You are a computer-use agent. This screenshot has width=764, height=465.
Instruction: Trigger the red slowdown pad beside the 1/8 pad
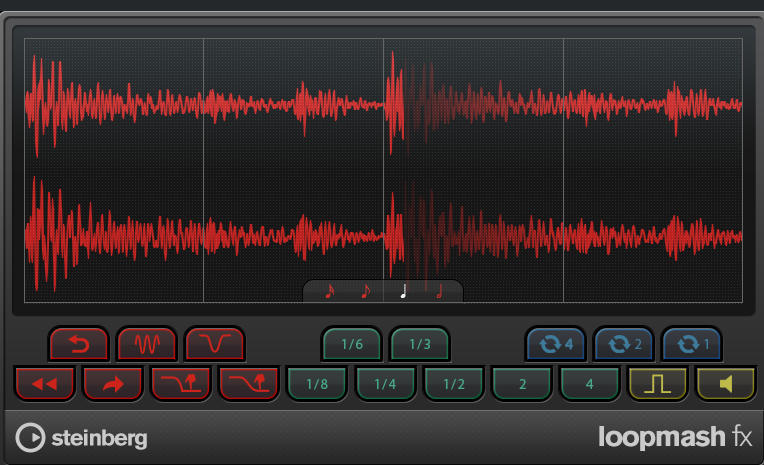(x=249, y=384)
